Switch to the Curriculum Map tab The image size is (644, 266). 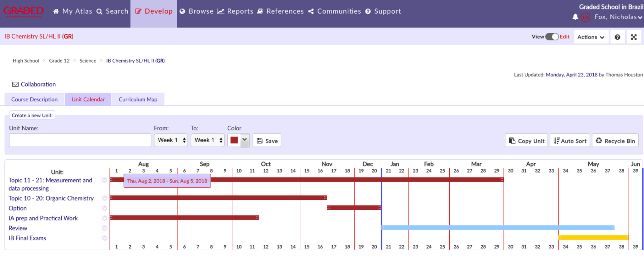coord(138,99)
